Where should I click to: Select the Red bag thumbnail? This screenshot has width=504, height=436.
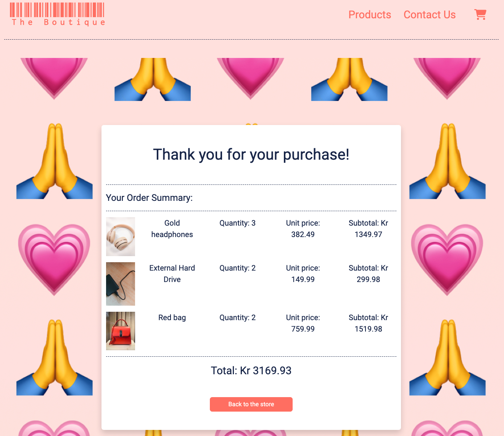coord(121,331)
